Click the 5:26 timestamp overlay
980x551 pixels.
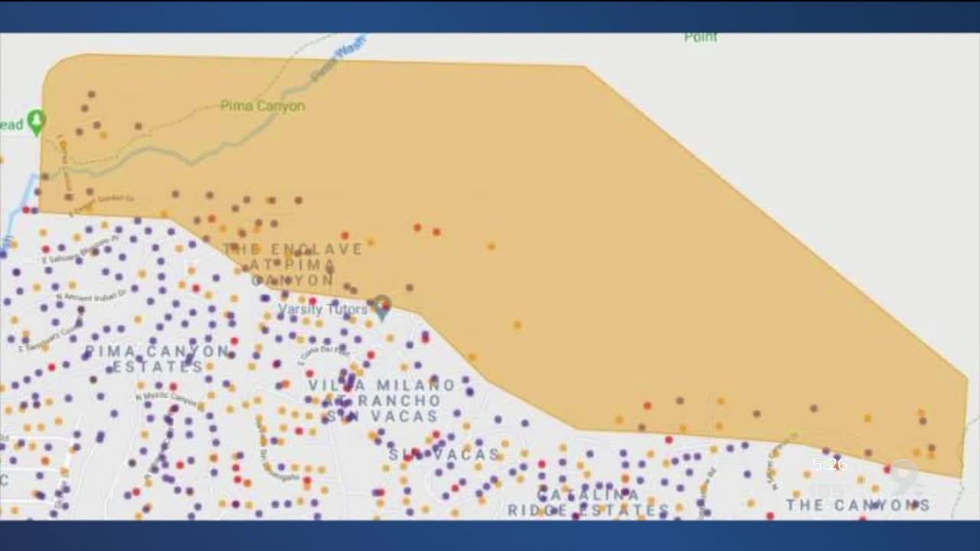coord(829,465)
